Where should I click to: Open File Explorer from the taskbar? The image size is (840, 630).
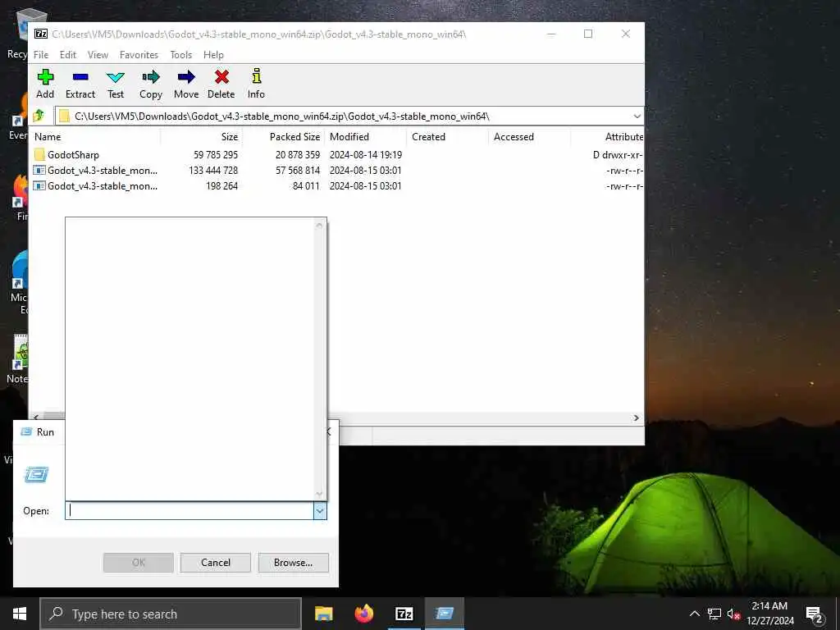pyautogui.click(x=323, y=614)
